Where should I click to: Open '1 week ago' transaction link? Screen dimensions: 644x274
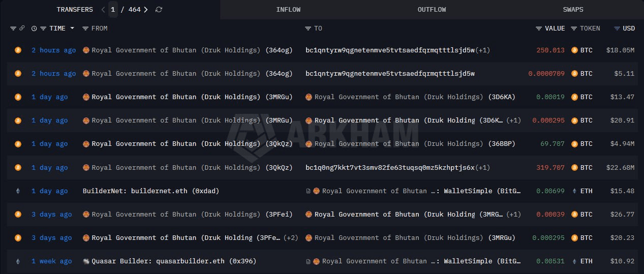51,261
